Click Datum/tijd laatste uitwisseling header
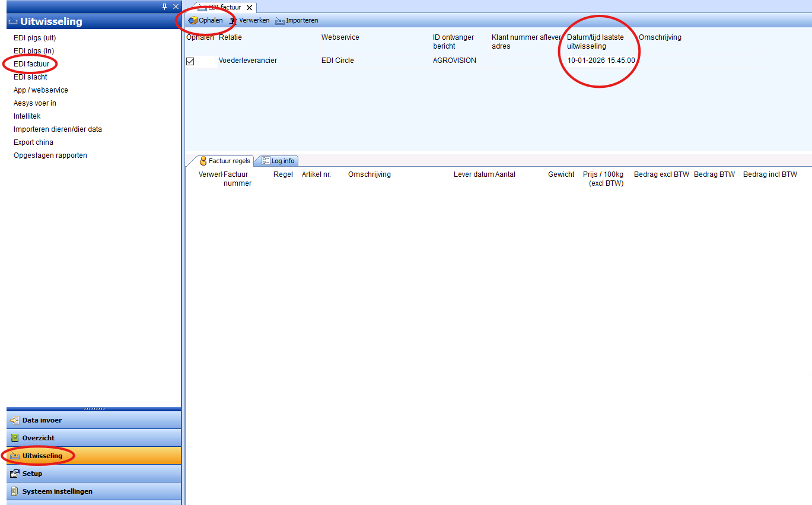812x505 pixels. [x=596, y=42]
